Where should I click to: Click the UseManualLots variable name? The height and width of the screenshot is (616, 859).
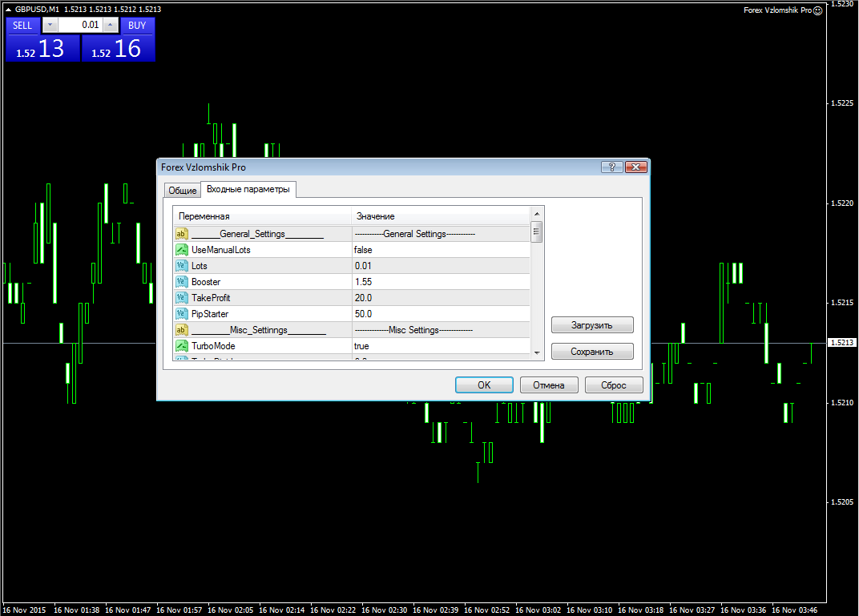point(221,250)
